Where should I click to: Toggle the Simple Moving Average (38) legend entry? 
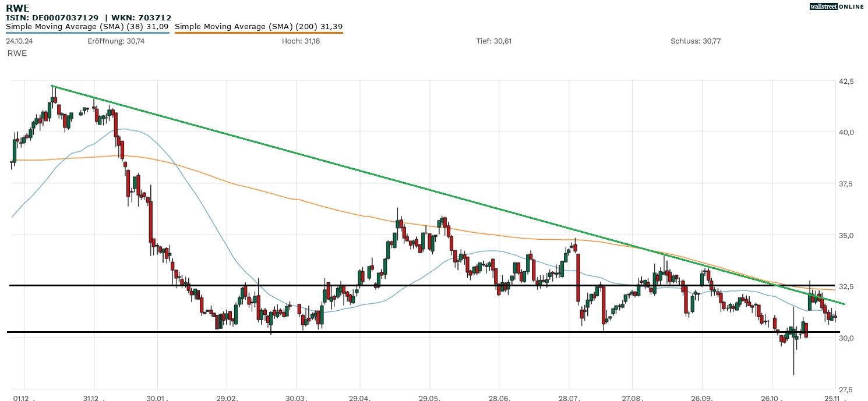point(87,26)
